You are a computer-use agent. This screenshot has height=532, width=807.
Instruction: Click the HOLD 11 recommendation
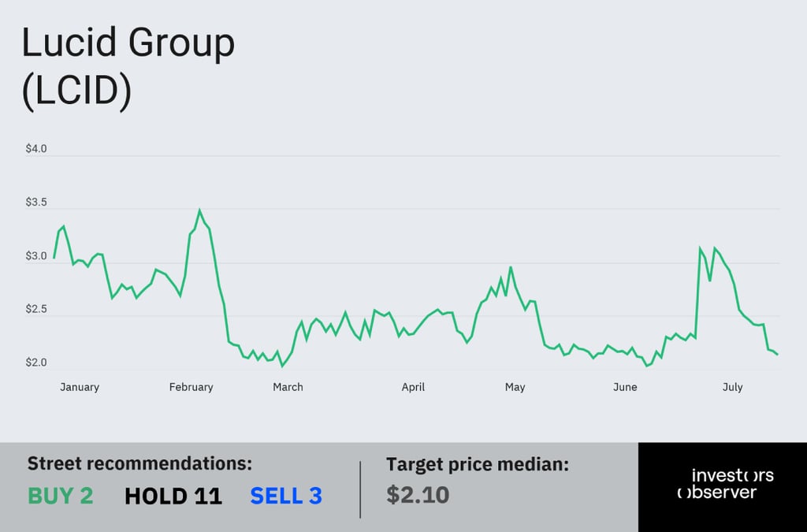pos(173,496)
